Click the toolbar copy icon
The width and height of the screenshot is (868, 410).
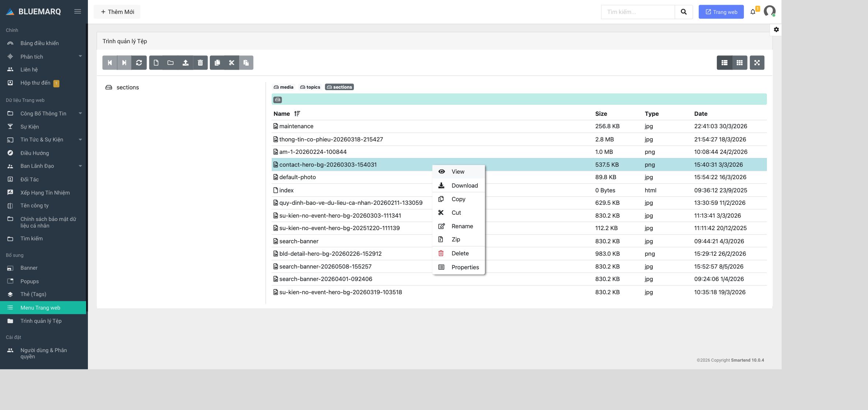[x=217, y=63]
